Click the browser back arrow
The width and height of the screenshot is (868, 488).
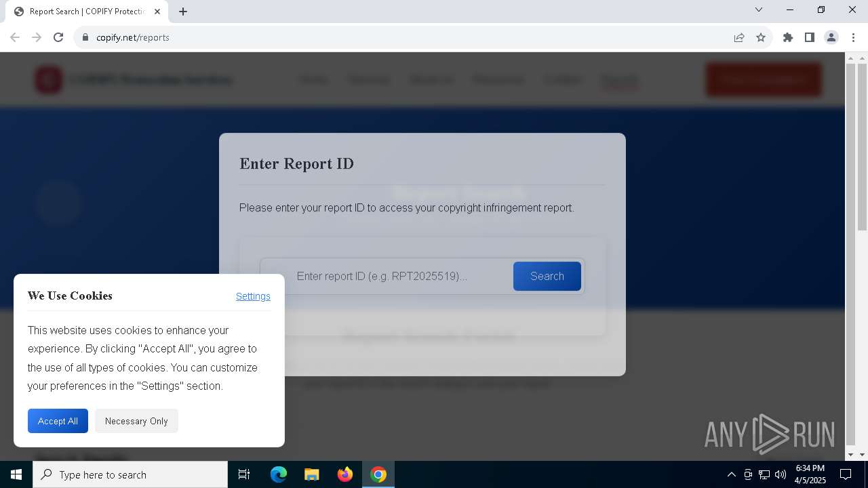[x=15, y=37]
